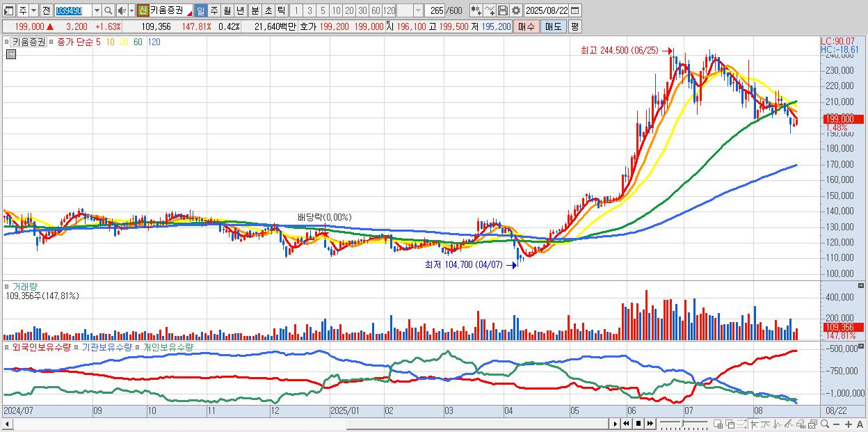Image resolution: width=868 pixels, height=432 pixels.
Task: Select the 3 interval button
Action: (x=310, y=10)
